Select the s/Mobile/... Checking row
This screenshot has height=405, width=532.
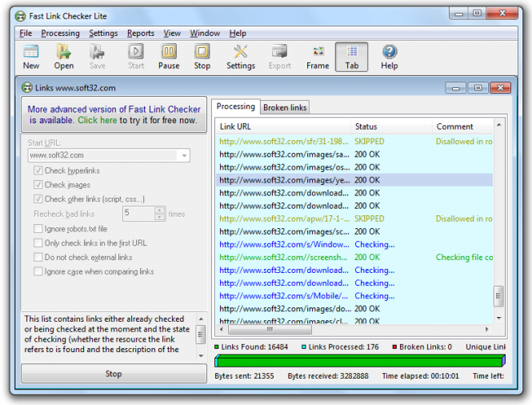click(354, 296)
